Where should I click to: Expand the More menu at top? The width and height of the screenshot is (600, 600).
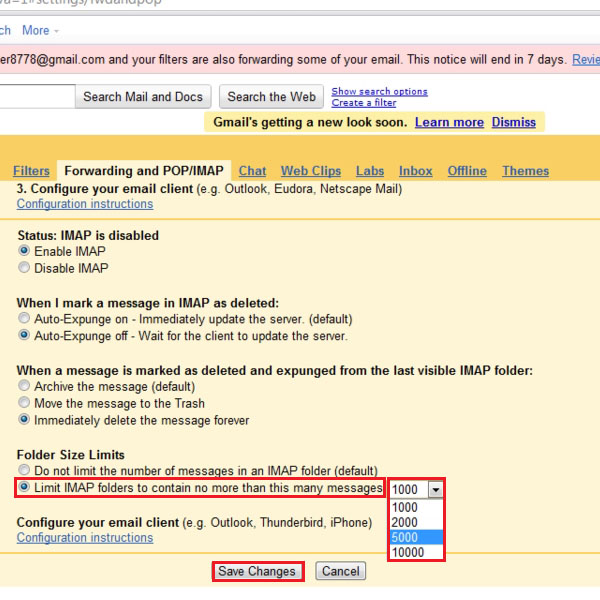pyautogui.click(x=40, y=30)
